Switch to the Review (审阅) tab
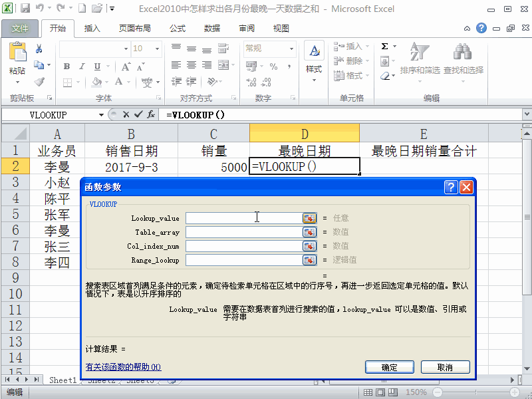Image resolution: width=532 pixels, height=399 pixels. [x=247, y=29]
